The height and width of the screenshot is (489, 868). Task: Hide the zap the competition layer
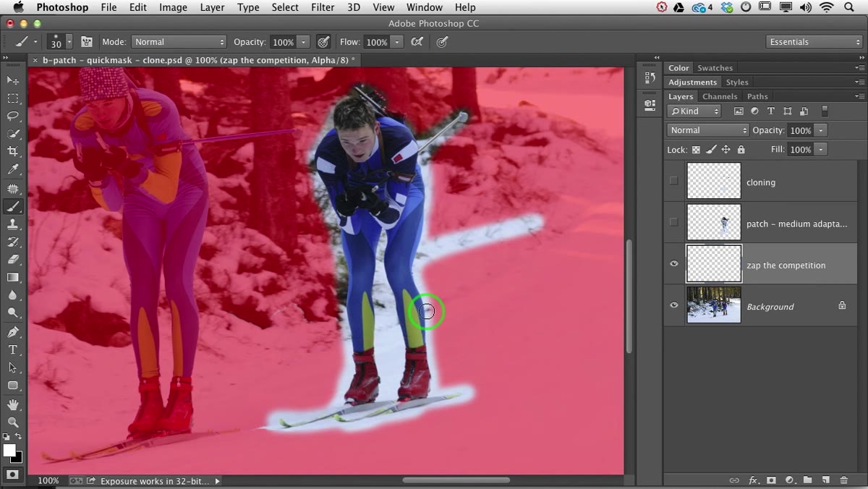673,264
